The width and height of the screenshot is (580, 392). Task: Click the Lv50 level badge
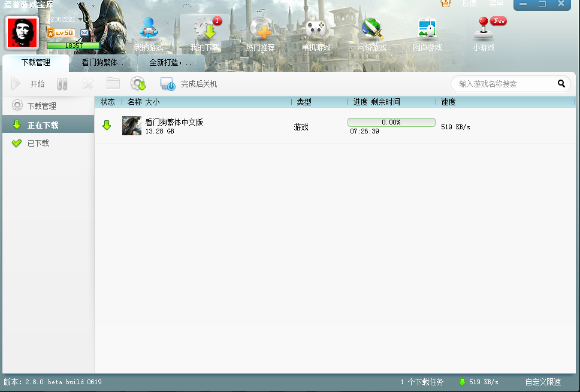point(61,33)
